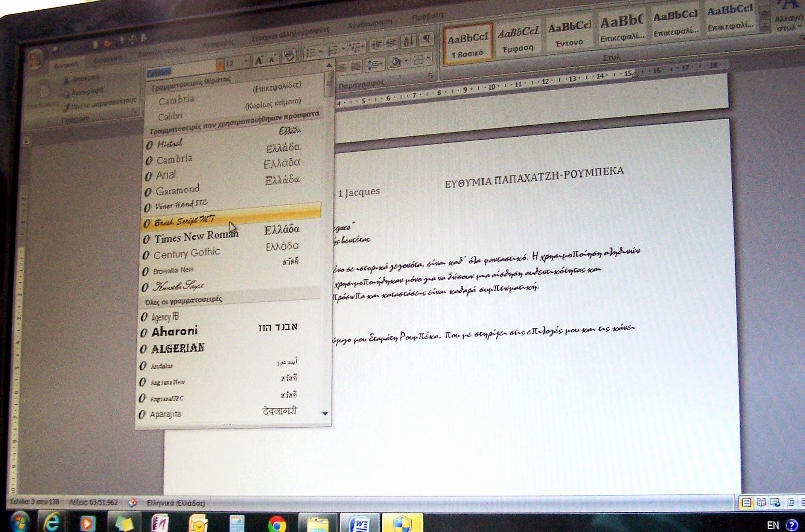This screenshot has height=532, width=805.
Task: Open the Paragraph dialog launcher
Action: point(431,75)
